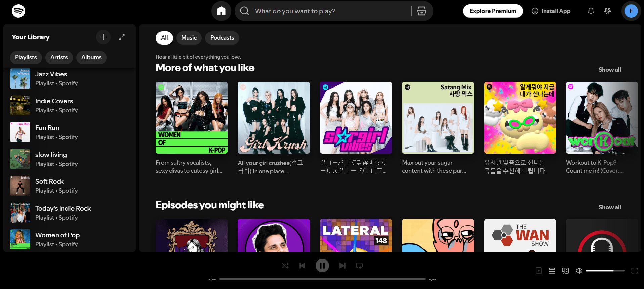Open Today's Indie Rock playlist
Screen dimensions: 644x289
point(70,213)
